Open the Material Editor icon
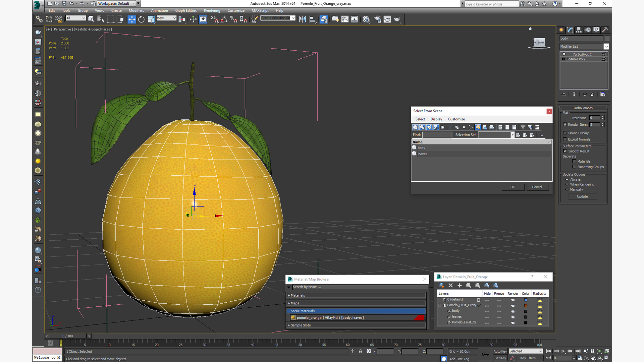 (366, 19)
